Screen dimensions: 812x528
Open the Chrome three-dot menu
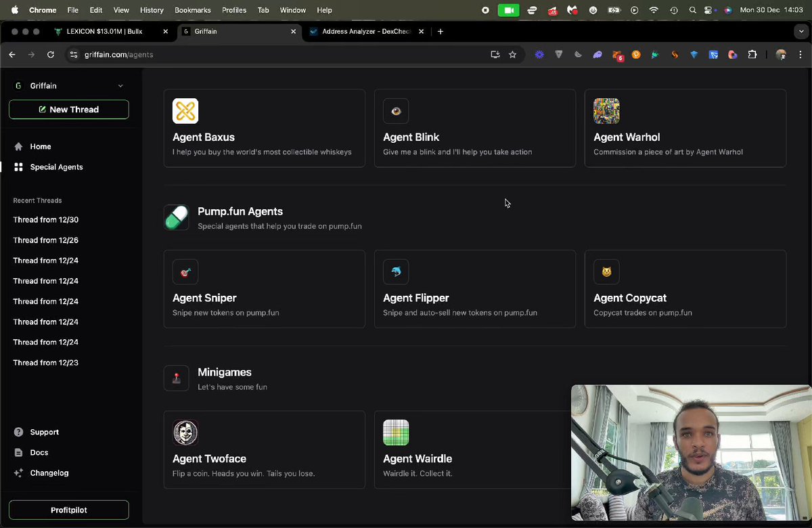(x=800, y=55)
